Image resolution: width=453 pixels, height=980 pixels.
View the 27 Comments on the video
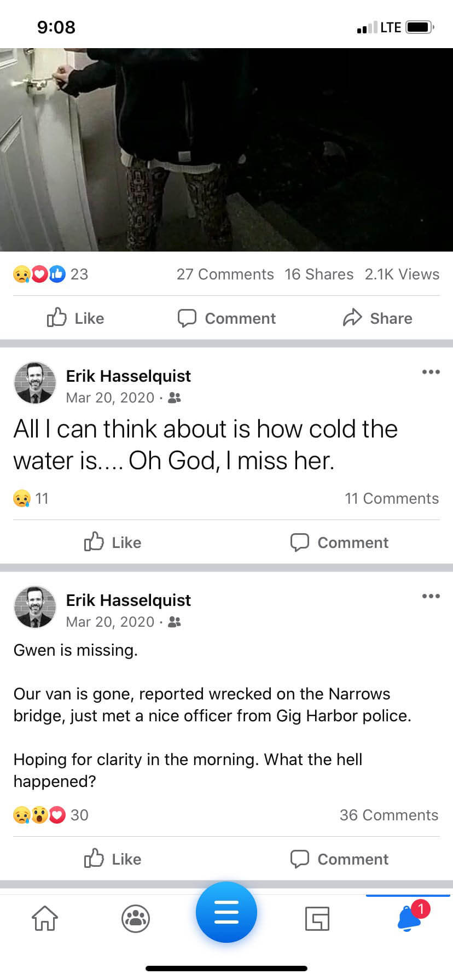click(225, 275)
